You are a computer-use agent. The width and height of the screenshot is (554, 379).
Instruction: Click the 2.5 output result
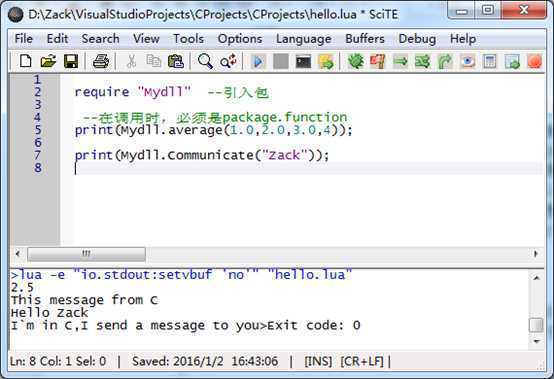(22, 287)
